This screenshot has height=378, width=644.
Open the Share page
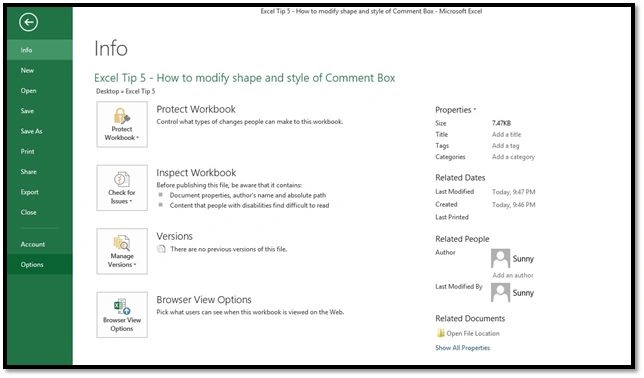(x=40, y=172)
